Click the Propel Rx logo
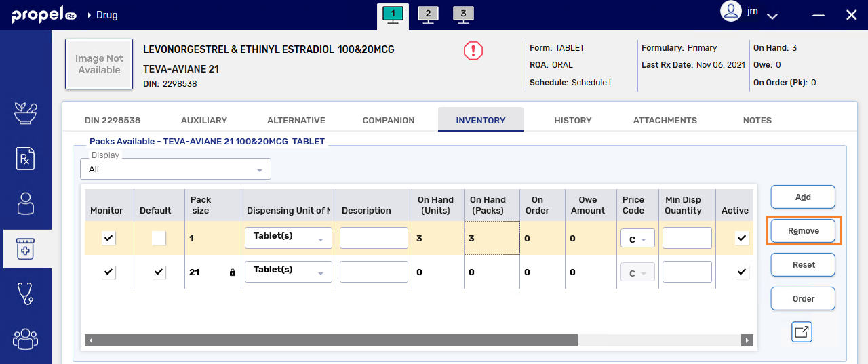 (x=43, y=14)
